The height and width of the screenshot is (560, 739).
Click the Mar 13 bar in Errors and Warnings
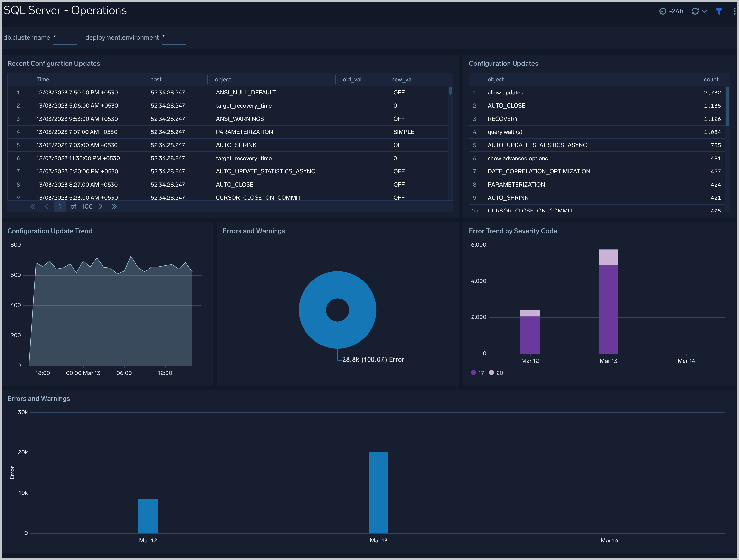(x=379, y=493)
